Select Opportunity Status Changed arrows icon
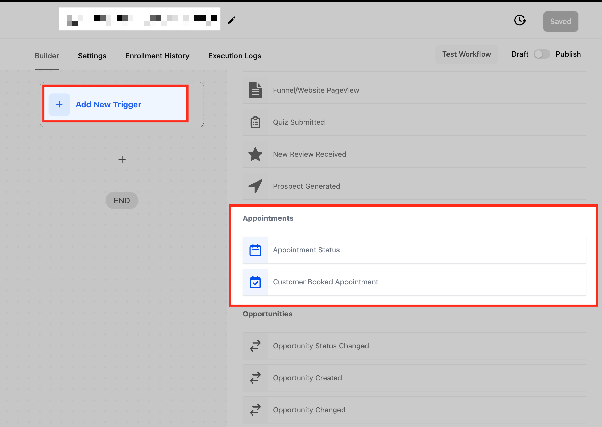Screen dimensions: 602x427 point(255,346)
